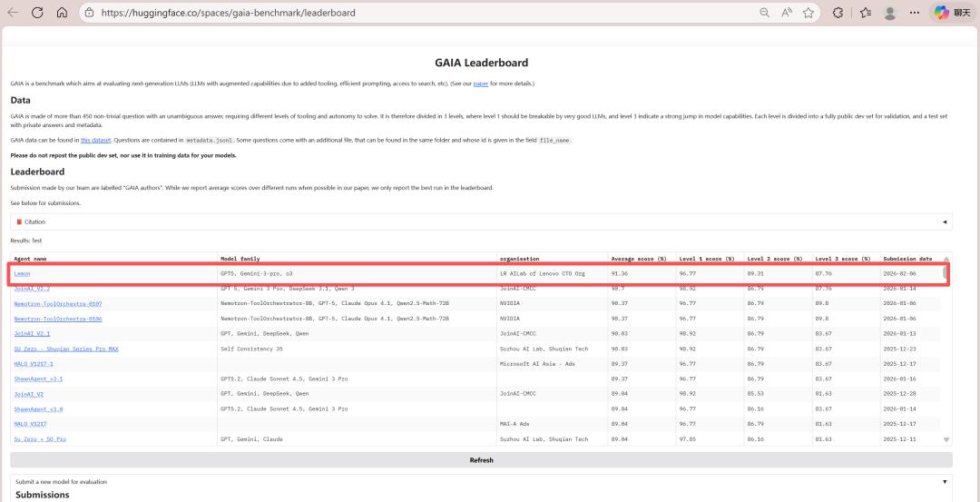Image resolution: width=980 pixels, height=502 pixels.
Task: Open the paper hyperlink
Action: click(x=480, y=84)
